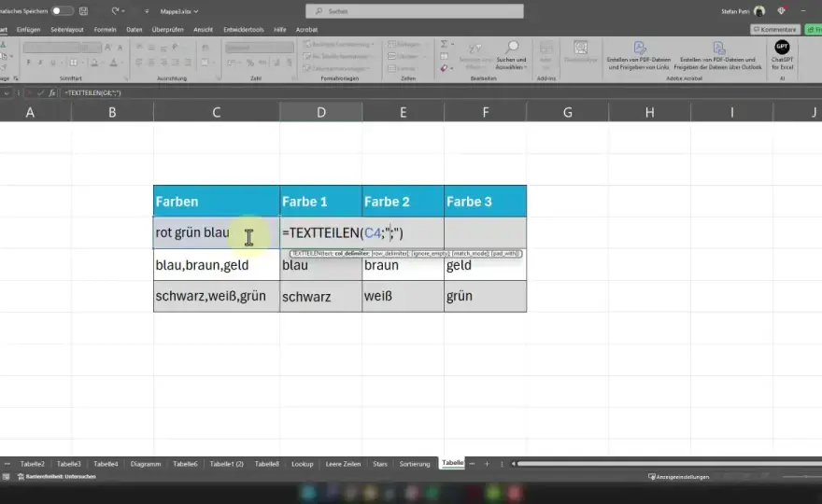This screenshot has height=504, width=822.
Task: Click Barrierefreiheit: Untersuchen in status bar
Action: pos(57,477)
